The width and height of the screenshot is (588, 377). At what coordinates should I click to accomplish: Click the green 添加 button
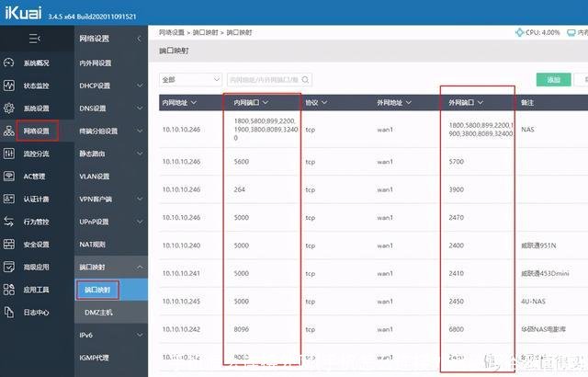click(553, 80)
